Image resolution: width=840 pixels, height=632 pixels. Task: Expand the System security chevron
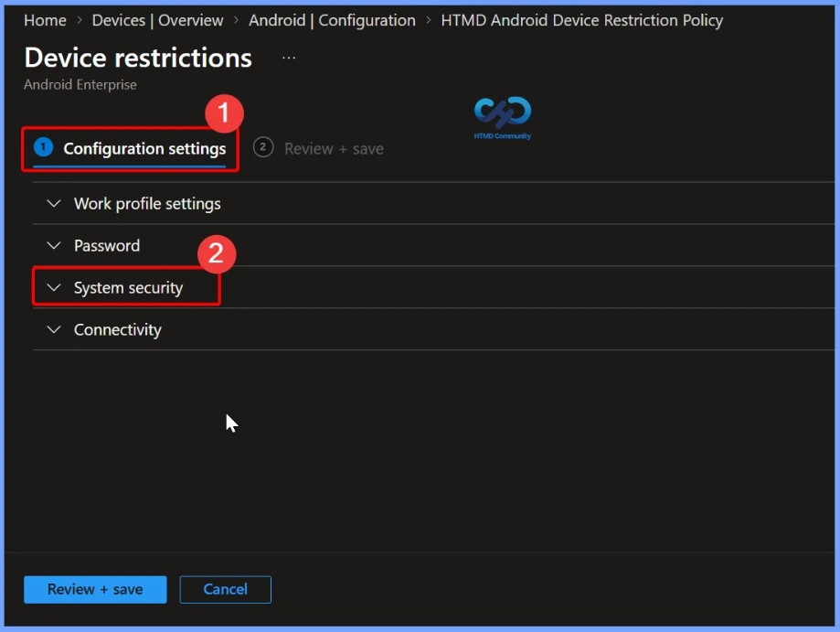(x=54, y=287)
